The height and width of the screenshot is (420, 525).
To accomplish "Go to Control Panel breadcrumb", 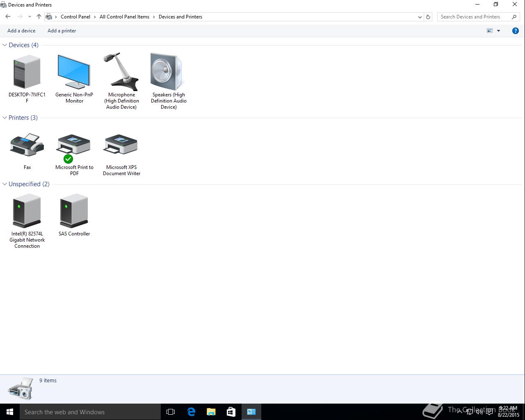I will click(x=75, y=17).
